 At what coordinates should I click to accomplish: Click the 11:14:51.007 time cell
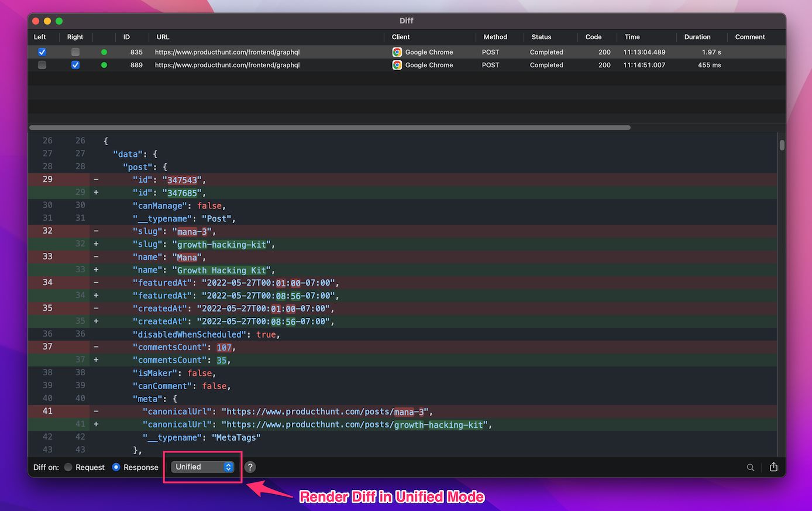point(644,65)
